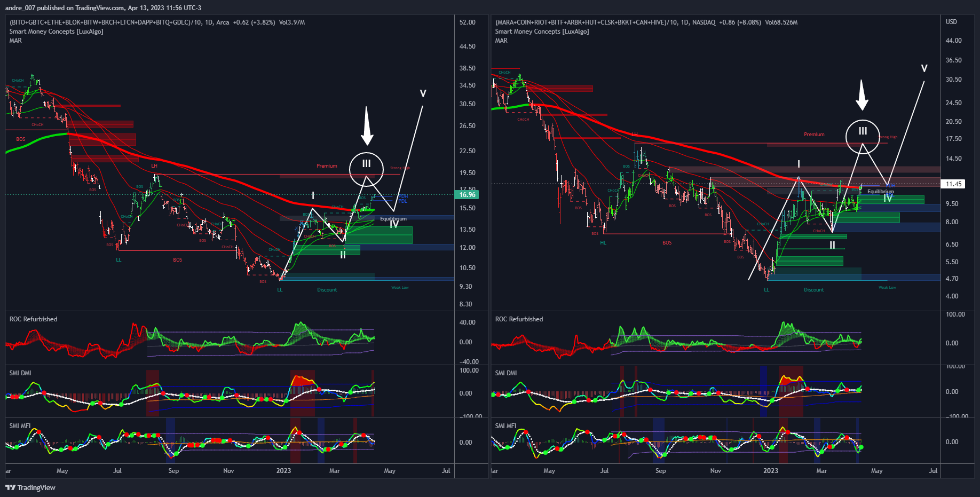980x497 pixels.
Task: Click Smart Money Concepts [LuxAlgo] on right chart
Action: click(x=542, y=31)
